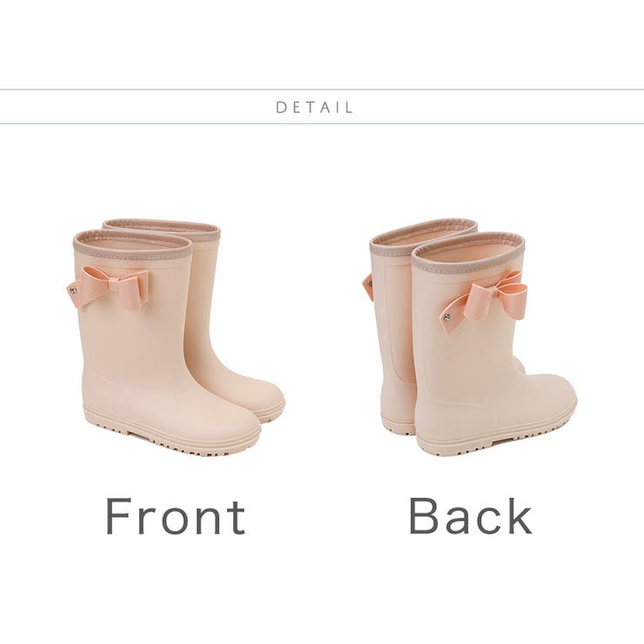Screen dimensions: 644x644
Task: Select the back view boots image
Action: (469, 338)
